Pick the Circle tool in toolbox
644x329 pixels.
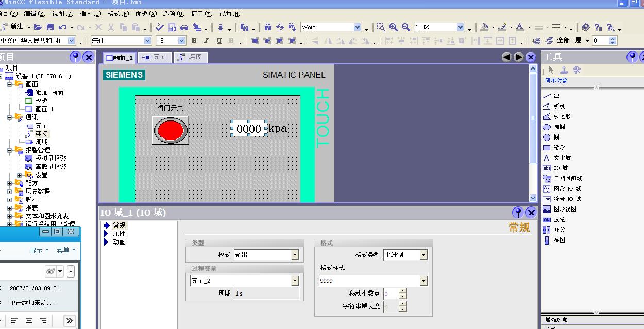point(551,137)
